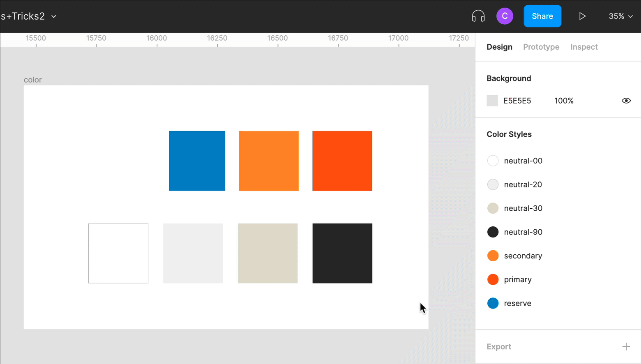Select the color frame label

click(x=33, y=80)
